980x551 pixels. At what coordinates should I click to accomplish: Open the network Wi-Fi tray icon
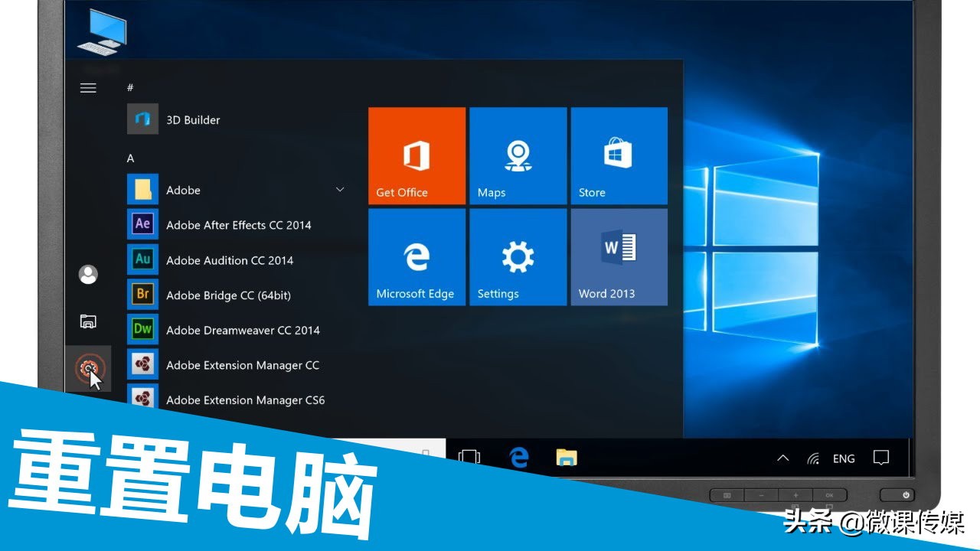point(813,459)
